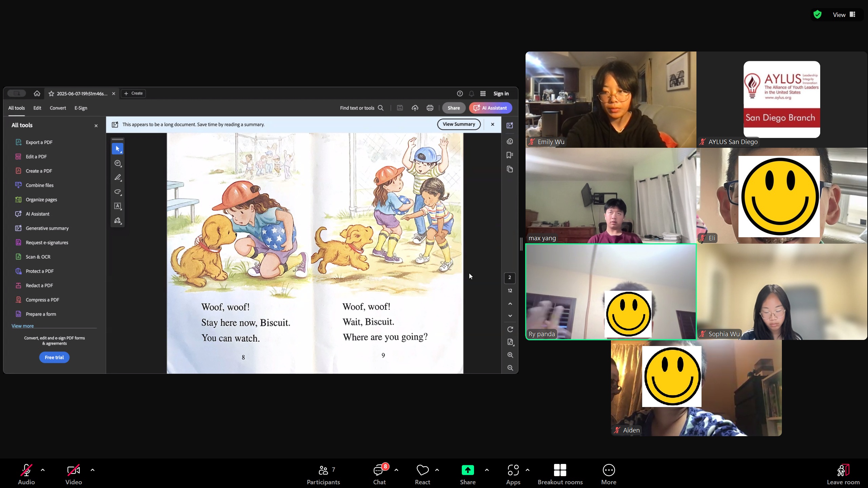Open the Participants panel
Viewport: 868px width, 488px height.
(x=323, y=474)
